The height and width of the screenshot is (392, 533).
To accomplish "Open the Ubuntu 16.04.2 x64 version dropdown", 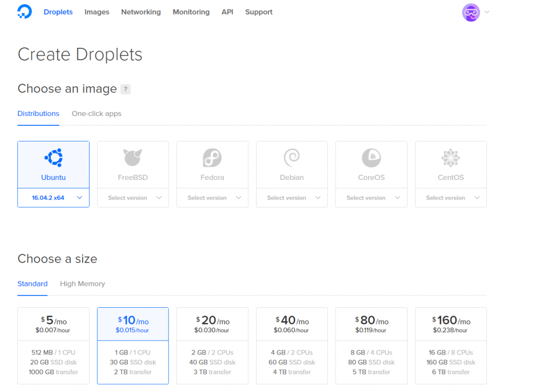I will tap(54, 198).
